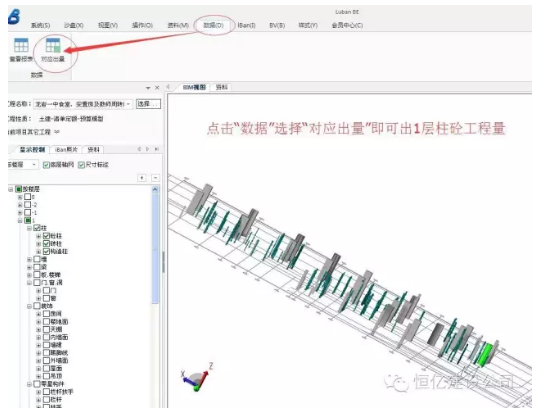Expand the 吊顶 tree node
This screenshot has width=535, height=413.
click(39, 376)
